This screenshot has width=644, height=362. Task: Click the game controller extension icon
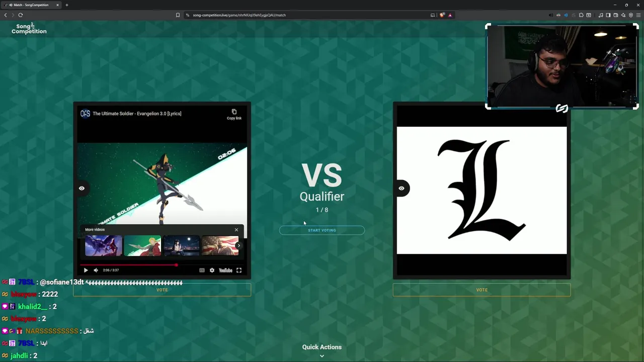[558, 15]
